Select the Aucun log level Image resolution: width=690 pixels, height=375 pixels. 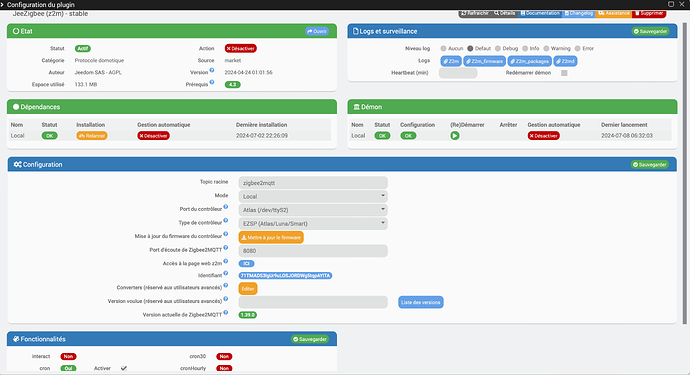pyautogui.click(x=443, y=48)
